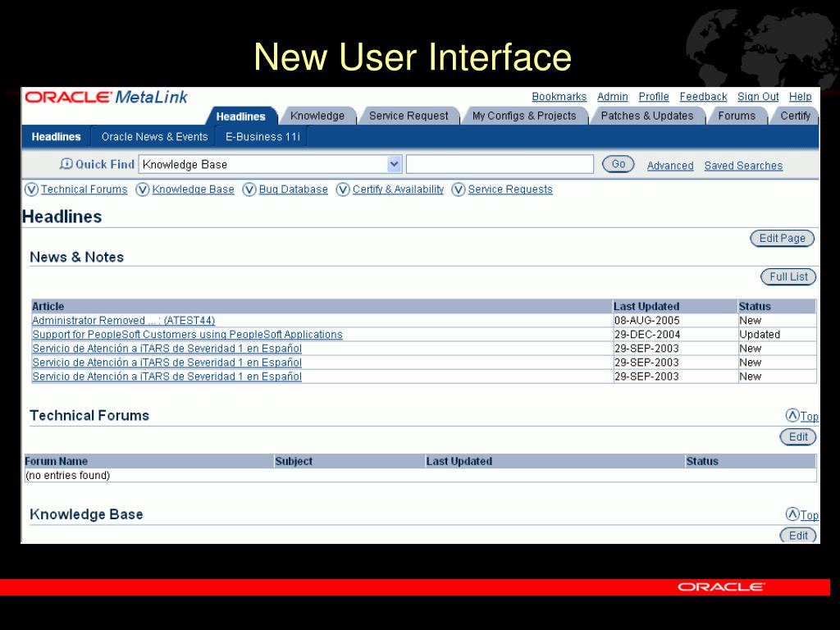Image resolution: width=840 pixels, height=630 pixels.
Task: Open Support for PeopleSoft Customers article
Action: pos(187,335)
